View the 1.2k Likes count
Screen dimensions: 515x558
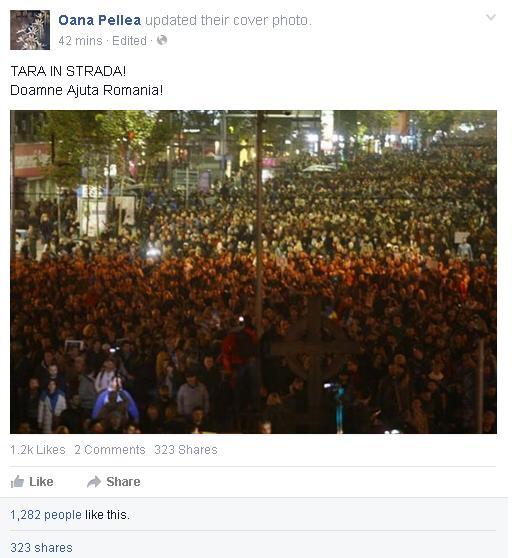[x=38, y=450]
